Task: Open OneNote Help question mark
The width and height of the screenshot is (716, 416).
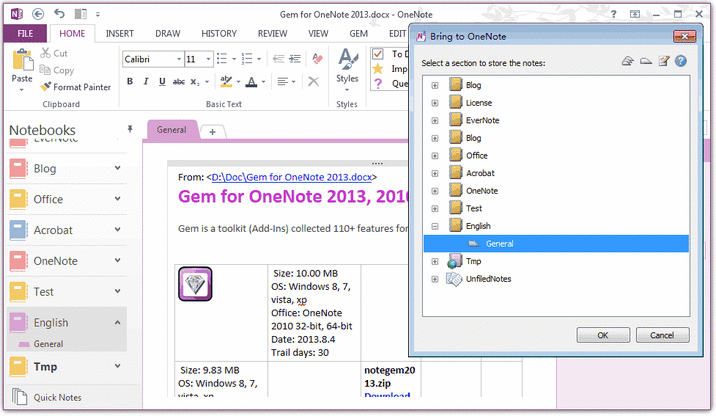Action: (x=614, y=14)
